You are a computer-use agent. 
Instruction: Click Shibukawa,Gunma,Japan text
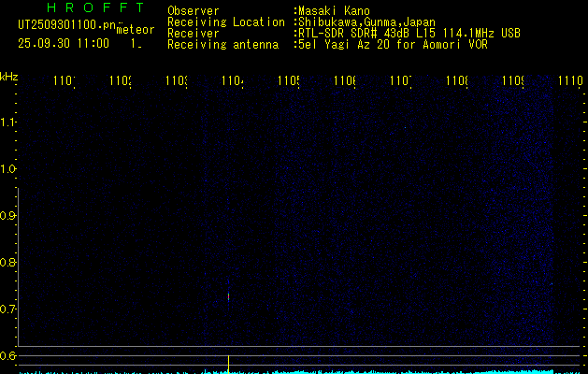[x=366, y=22]
